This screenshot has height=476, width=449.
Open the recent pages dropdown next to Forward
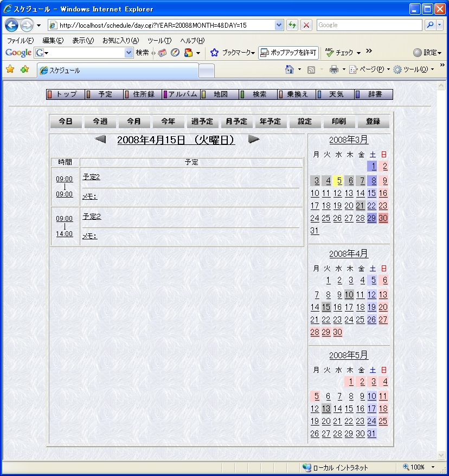[39, 26]
